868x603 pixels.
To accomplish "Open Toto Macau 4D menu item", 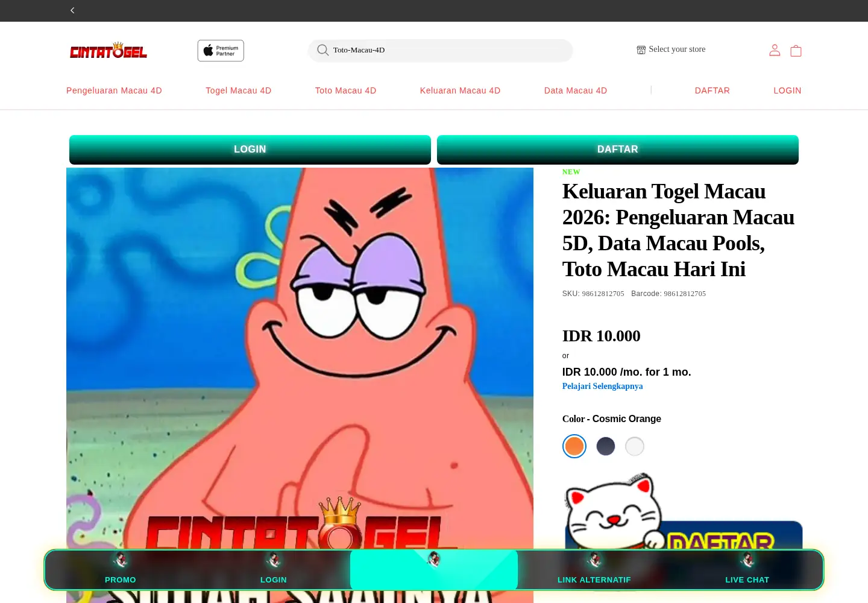I will tap(345, 90).
